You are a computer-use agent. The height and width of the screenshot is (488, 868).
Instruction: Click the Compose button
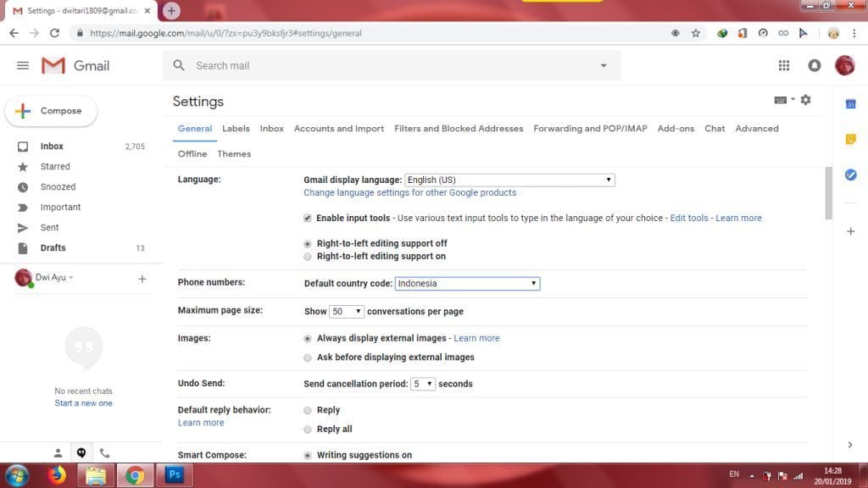coord(52,111)
